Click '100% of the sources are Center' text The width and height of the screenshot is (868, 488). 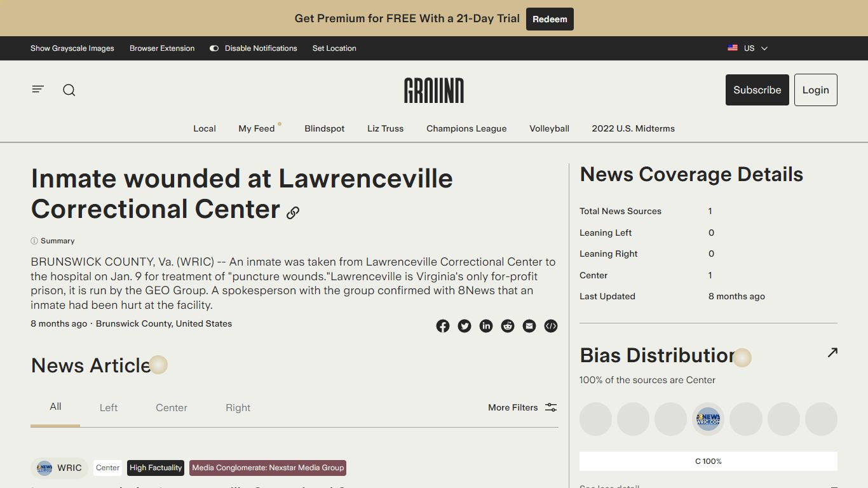648,380
